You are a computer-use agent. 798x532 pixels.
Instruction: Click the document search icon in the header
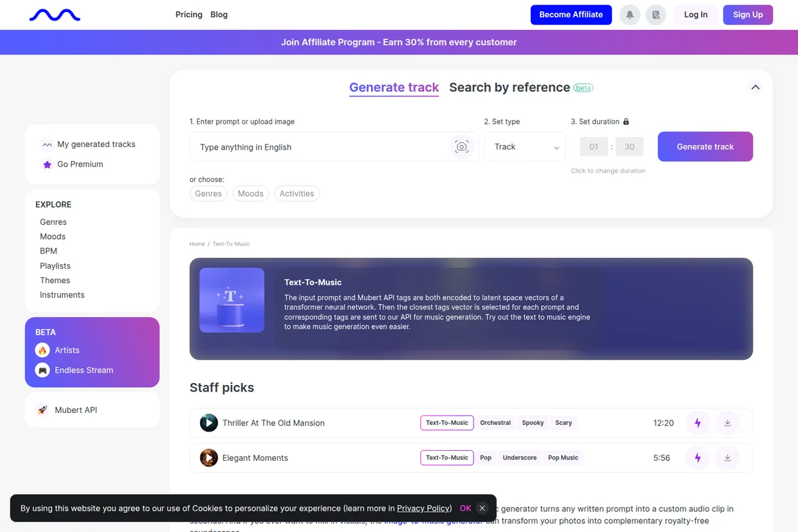point(656,14)
